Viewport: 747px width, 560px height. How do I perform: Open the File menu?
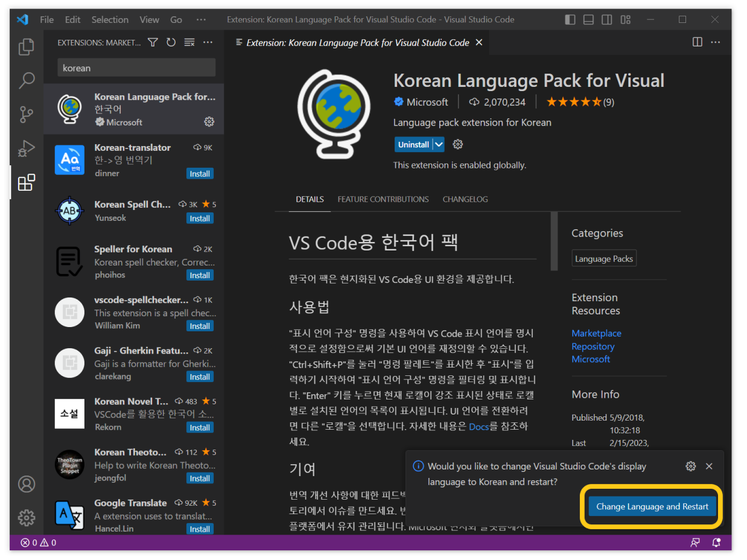tap(47, 19)
